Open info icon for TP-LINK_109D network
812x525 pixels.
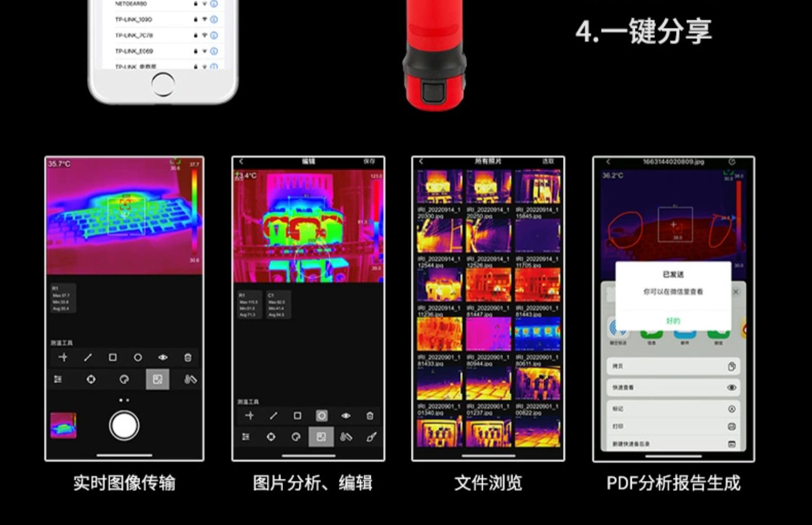214,19
